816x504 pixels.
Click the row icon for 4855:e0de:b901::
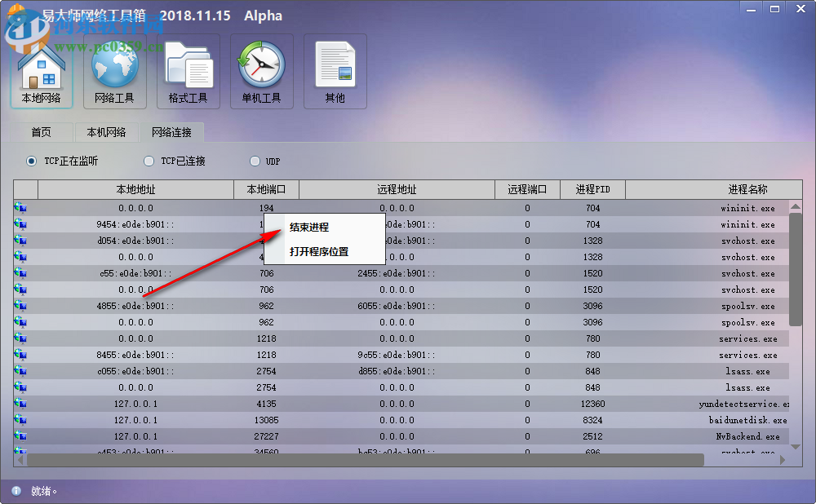click(x=21, y=306)
